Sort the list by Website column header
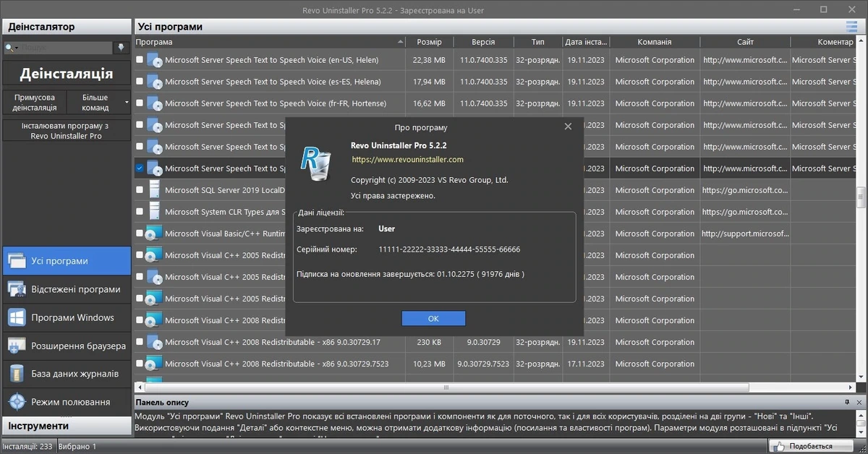The image size is (868, 454). pos(745,42)
